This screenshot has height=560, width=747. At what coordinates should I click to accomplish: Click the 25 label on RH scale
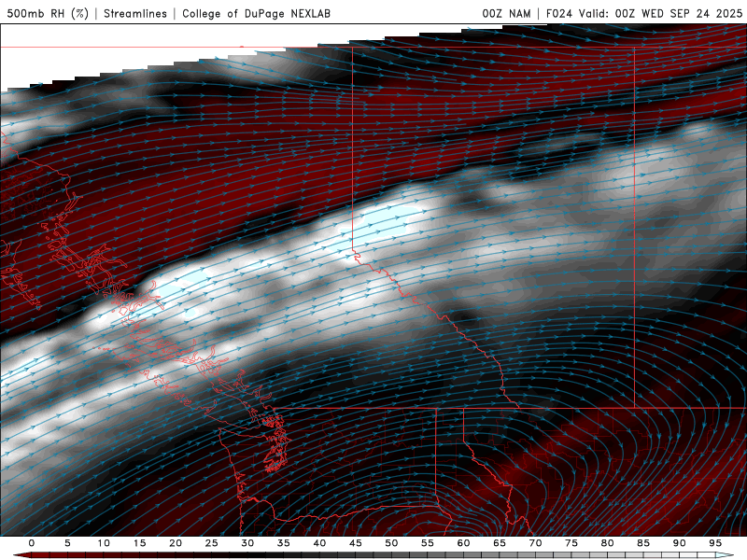click(212, 543)
